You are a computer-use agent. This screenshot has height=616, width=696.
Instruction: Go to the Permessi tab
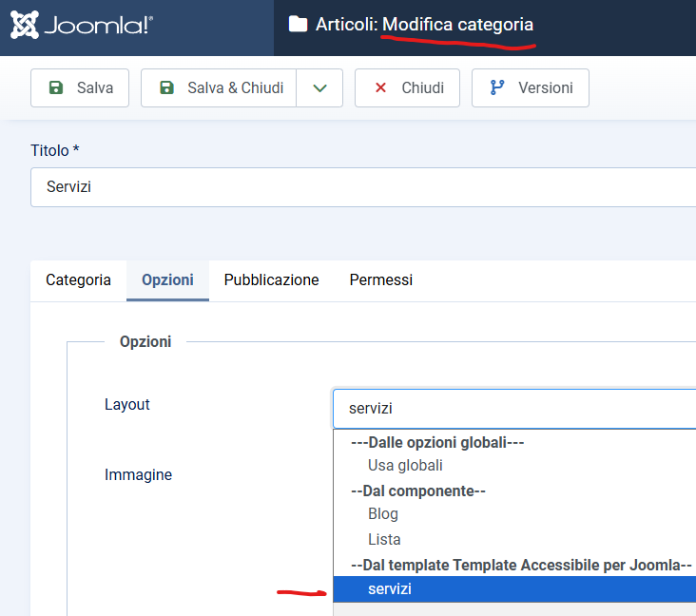coord(380,279)
